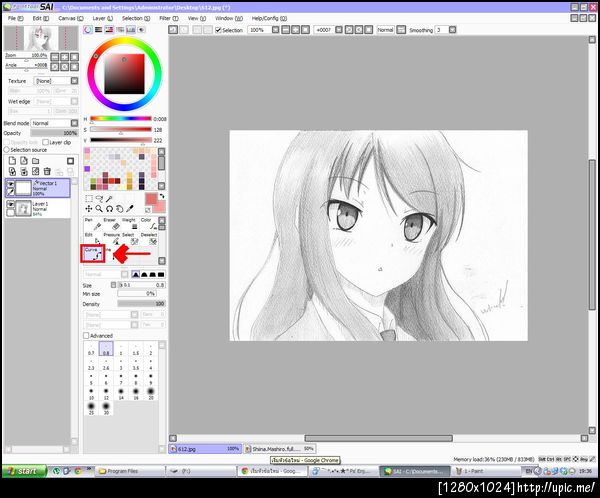Enable the Layer clip checkbox
Viewport: 600px width, 498px height.
tap(46, 142)
